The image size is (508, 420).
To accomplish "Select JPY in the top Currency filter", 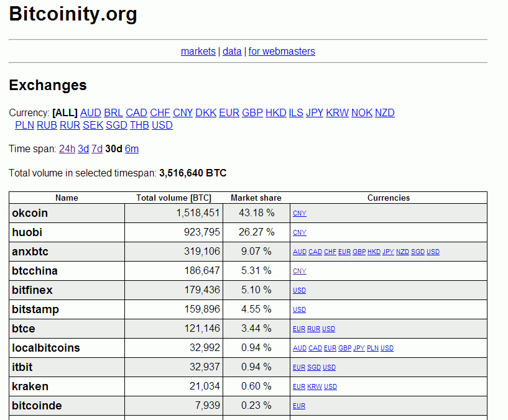I will 315,112.
